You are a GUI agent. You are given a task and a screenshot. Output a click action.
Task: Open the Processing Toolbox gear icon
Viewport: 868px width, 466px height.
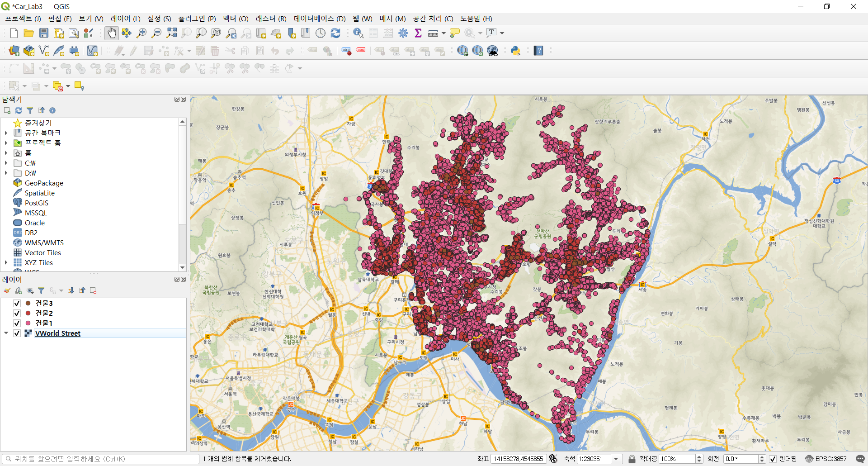point(403,33)
